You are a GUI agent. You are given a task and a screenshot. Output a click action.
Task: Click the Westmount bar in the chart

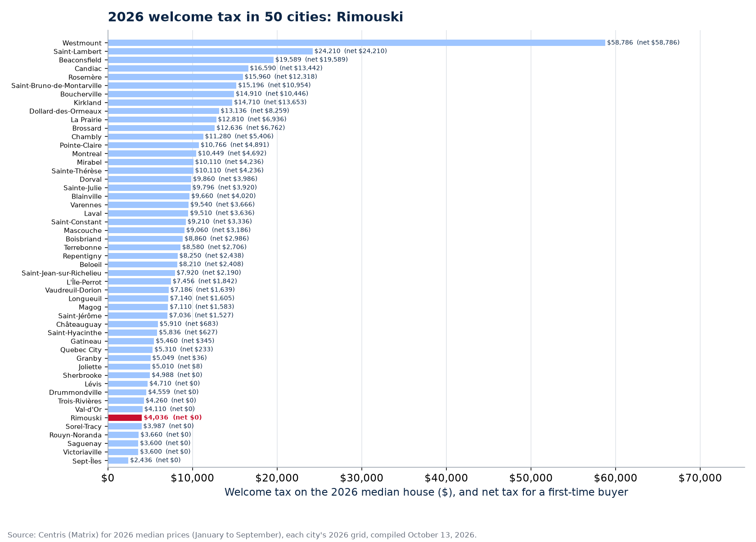point(356,43)
